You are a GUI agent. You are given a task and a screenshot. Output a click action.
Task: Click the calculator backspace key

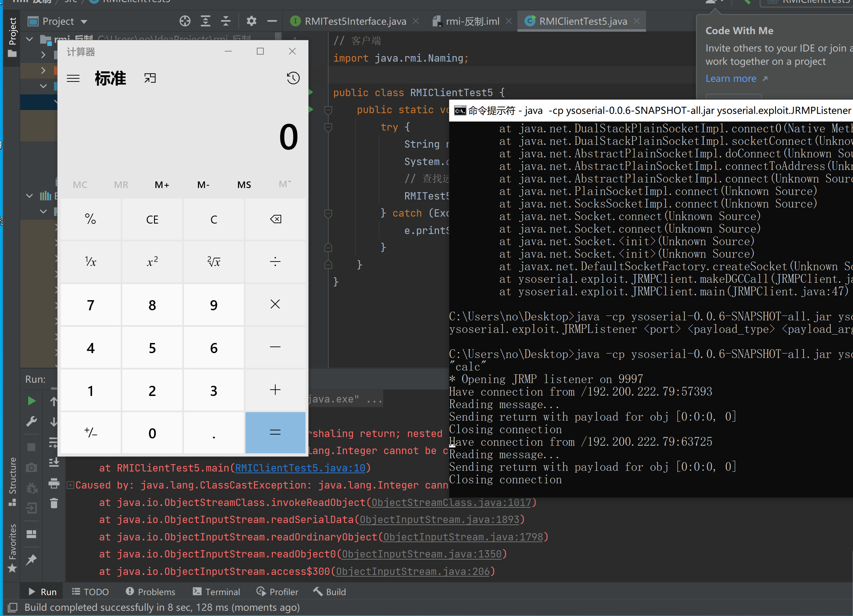pos(275,219)
